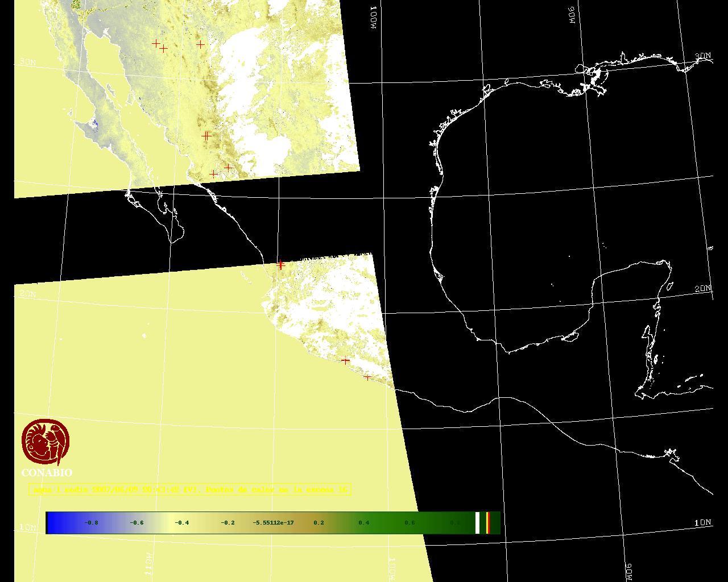Click the CONABIO text under the emblem
728x582 pixels.
[x=47, y=473]
